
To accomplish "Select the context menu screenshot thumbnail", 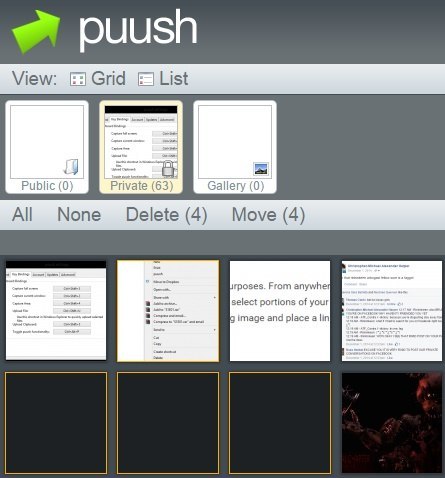I will (x=168, y=311).
